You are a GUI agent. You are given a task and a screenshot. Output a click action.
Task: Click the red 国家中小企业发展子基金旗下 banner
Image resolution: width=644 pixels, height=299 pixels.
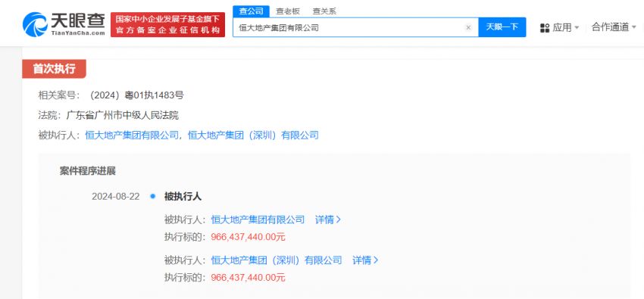(x=167, y=25)
